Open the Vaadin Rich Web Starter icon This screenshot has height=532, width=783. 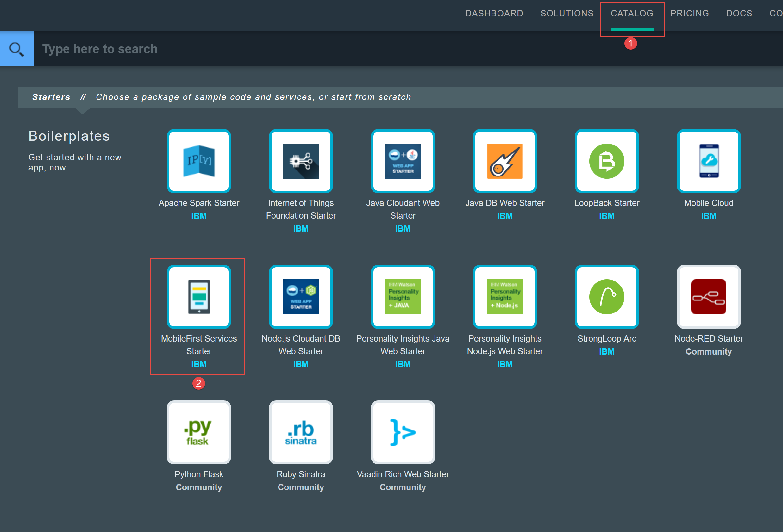(403, 432)
